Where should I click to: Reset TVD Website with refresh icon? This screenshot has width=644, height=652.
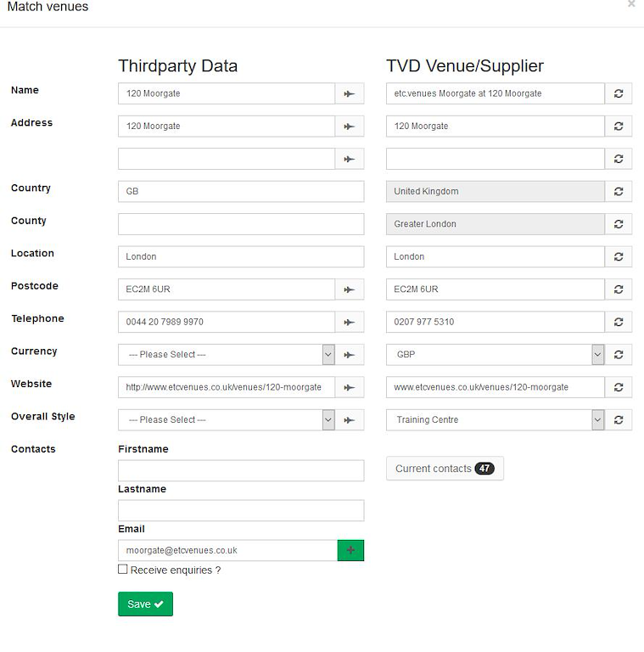[x=619, y=387]
